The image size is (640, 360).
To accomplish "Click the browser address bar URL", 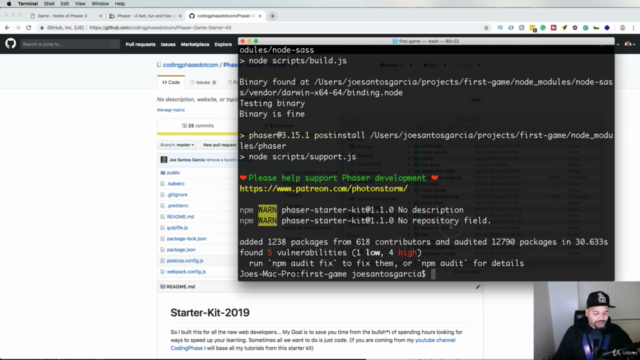I will click(160, 28).
